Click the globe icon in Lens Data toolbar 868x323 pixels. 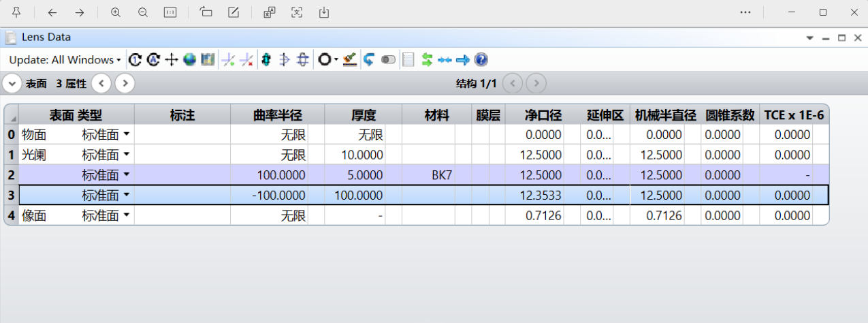pos(190,60)
